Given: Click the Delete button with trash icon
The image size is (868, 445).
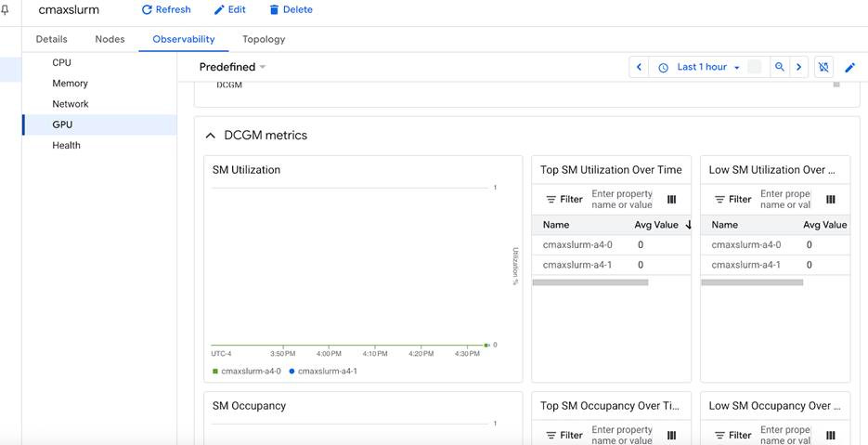Looking at the screenshot, I should pos(291,9).
